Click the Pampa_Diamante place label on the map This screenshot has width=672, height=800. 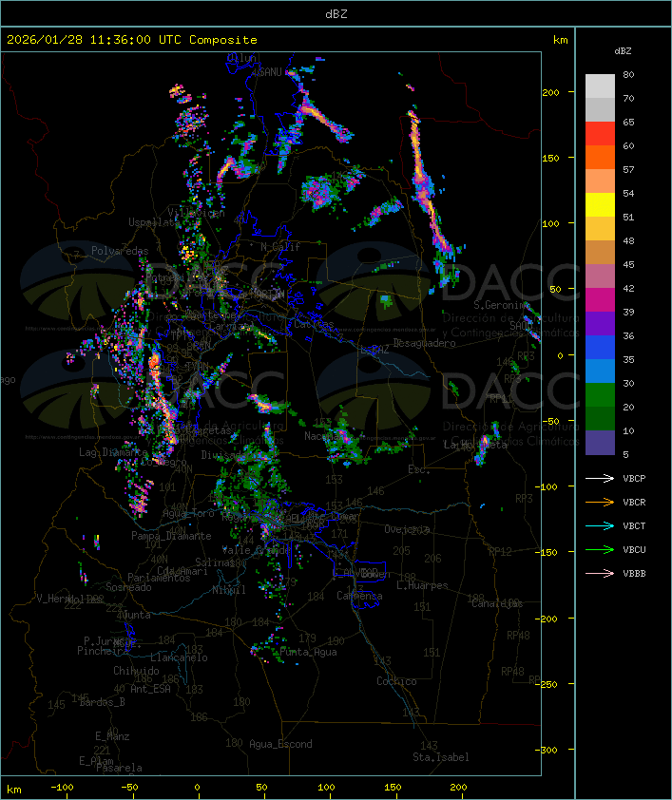point(171,536)
